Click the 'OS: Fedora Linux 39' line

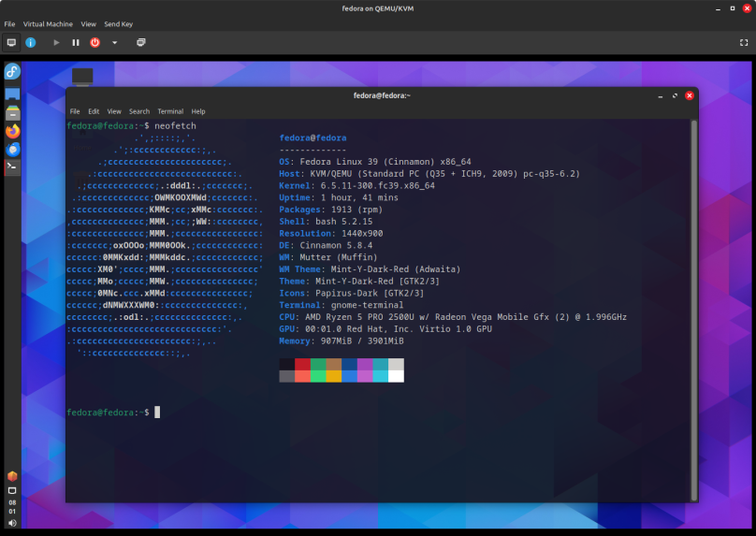pyautogui.click(x=375, y=162)
